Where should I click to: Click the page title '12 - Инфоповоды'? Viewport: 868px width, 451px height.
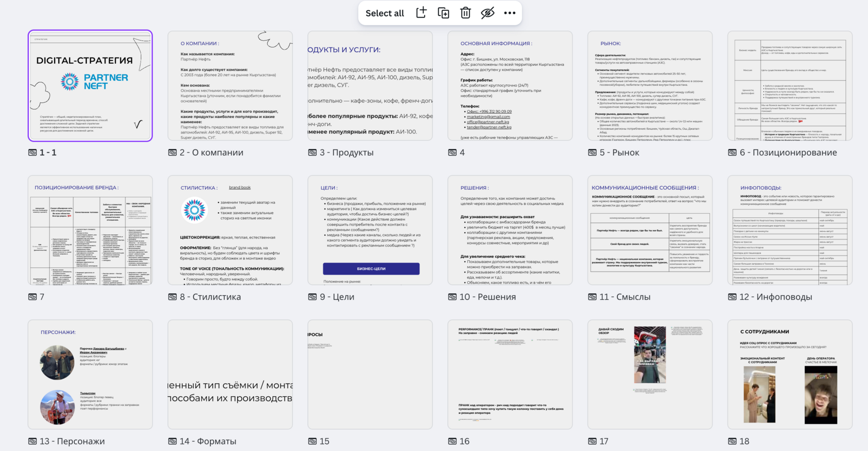(x=776, y=297)
